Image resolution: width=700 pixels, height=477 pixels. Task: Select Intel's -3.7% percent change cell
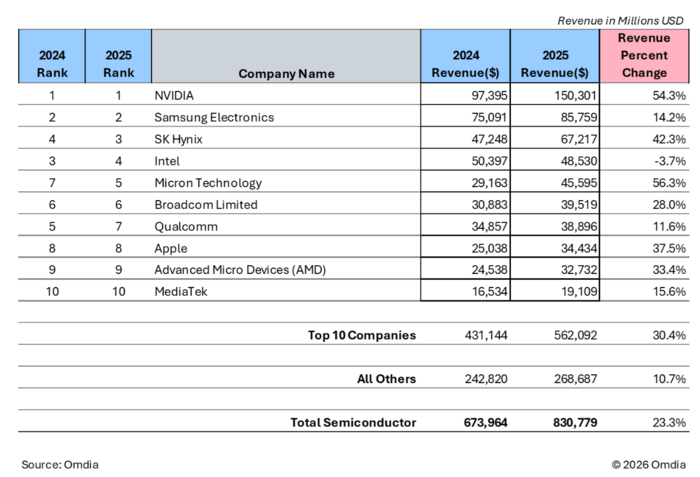(665, 161)
